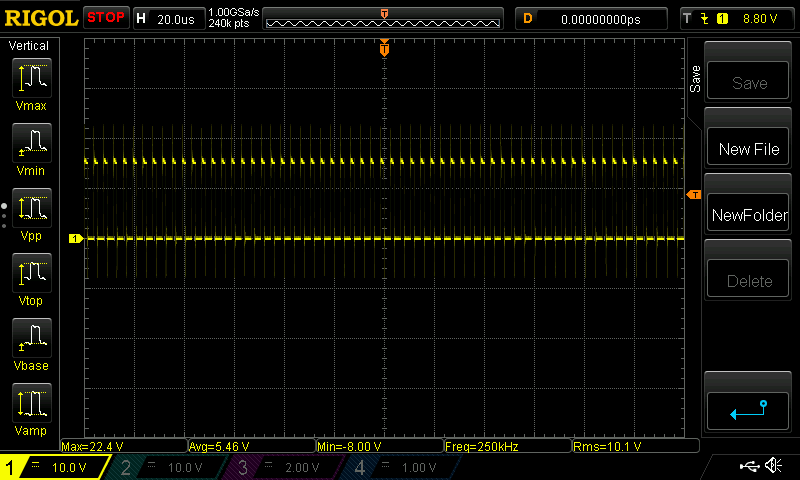The height and width of the screenshot is (480, 800).
Task: Click the USB connection status icon
Action: 749,466
